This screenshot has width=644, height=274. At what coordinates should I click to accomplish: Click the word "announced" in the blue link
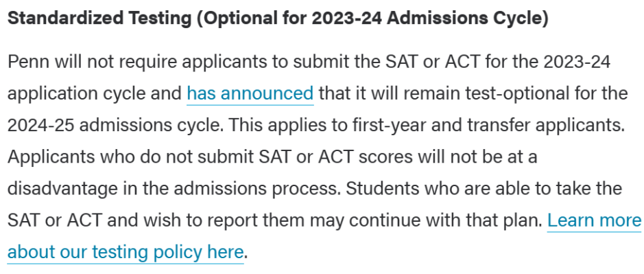267,93
